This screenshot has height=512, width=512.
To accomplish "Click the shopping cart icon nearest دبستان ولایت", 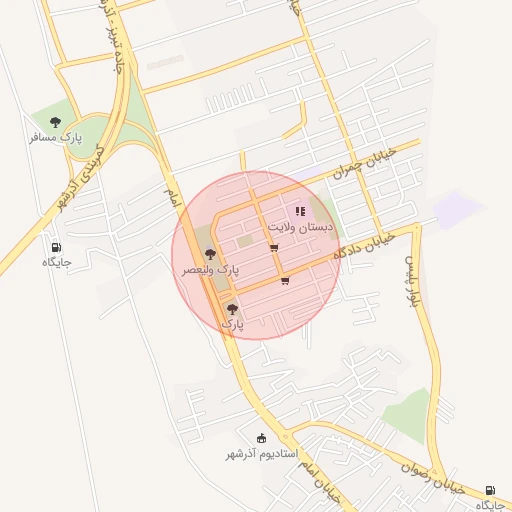I will (x=274, y=248).
